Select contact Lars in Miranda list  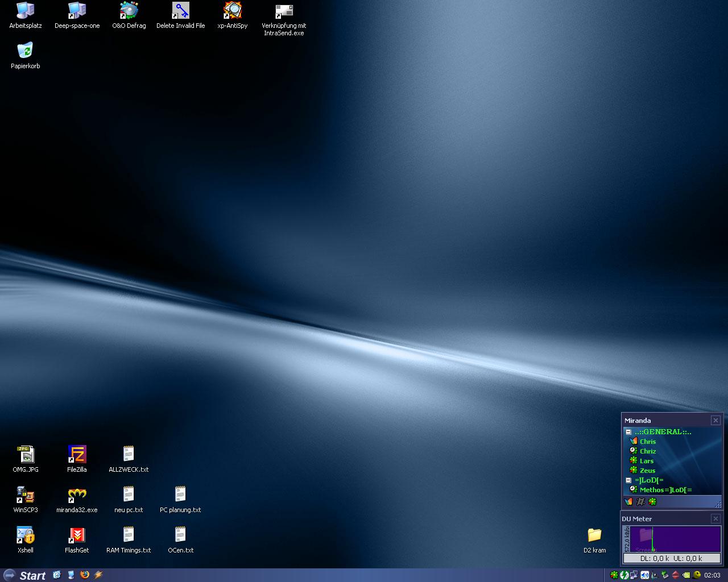(646, 461)
